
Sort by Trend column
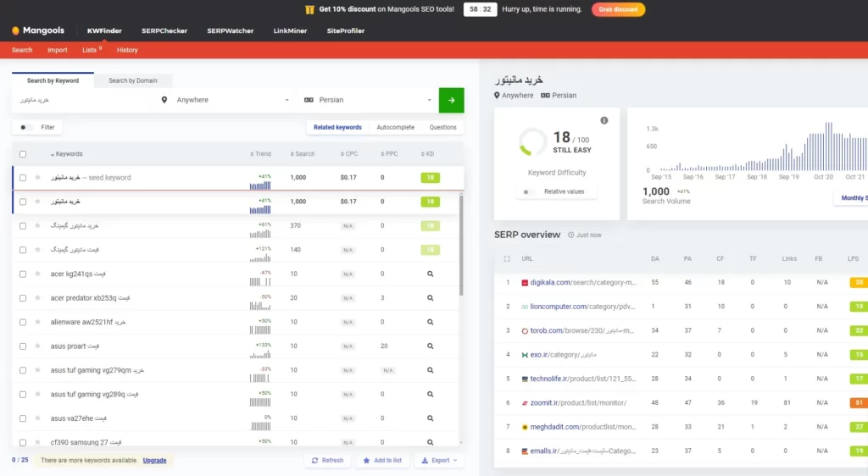coord(260,154)
